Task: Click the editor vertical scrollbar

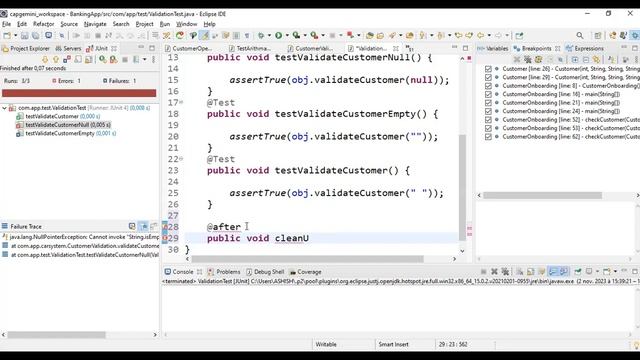Action: (x=462, y=187)
